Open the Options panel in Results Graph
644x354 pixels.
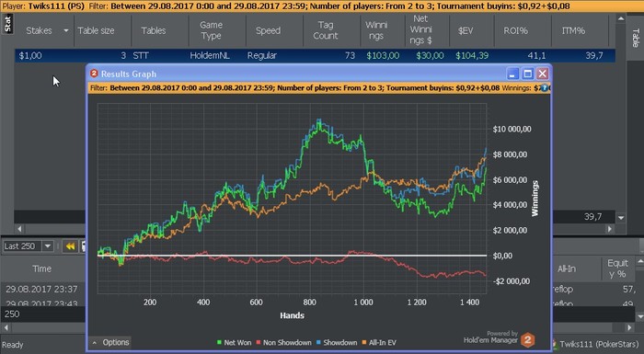(110, 342)
